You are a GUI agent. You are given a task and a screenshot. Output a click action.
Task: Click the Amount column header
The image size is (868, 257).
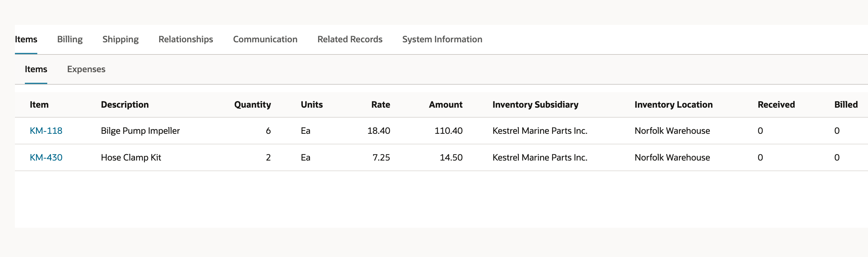[x=446, y=105]
